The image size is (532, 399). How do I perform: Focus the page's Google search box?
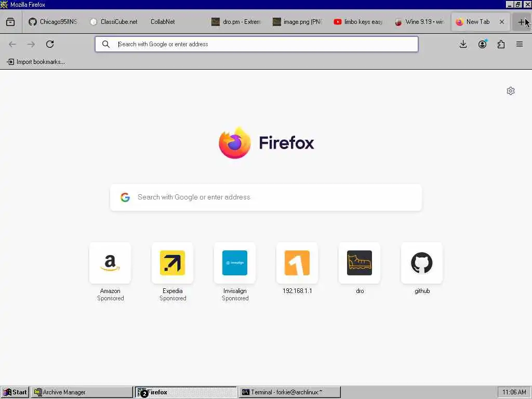click(266, 197)
